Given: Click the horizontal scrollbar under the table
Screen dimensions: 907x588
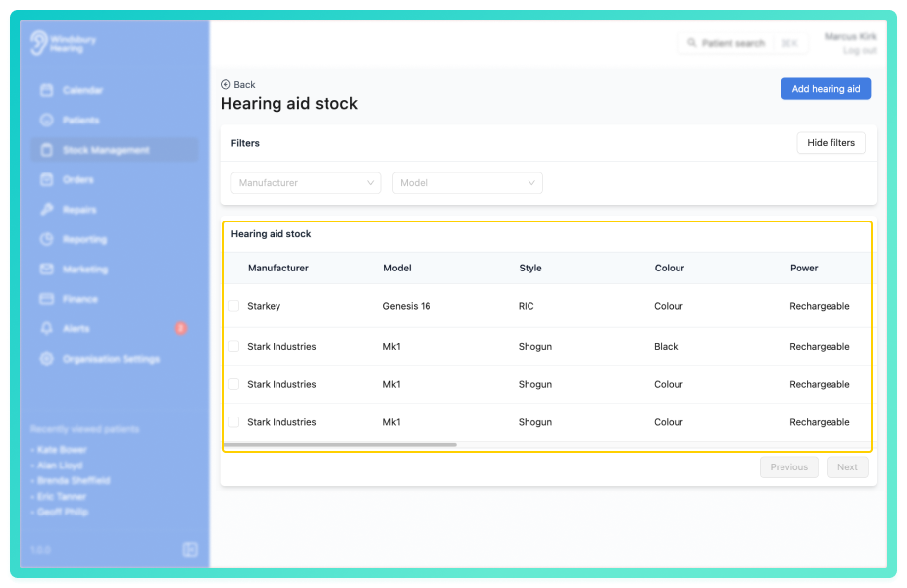Looking at the screenshot, I should click(340, 445).
